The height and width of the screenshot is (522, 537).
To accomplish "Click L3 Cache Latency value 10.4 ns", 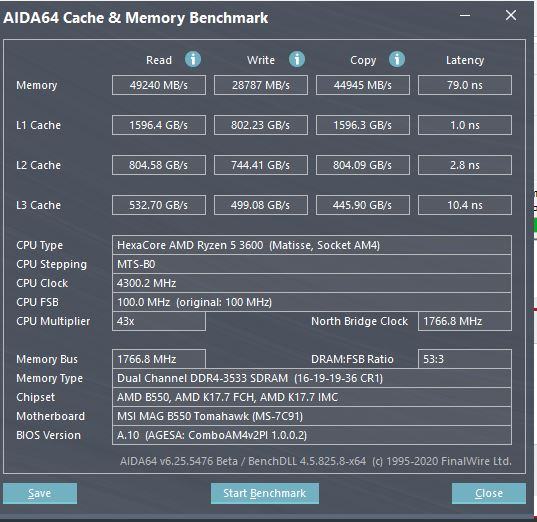I will point(465,205).
